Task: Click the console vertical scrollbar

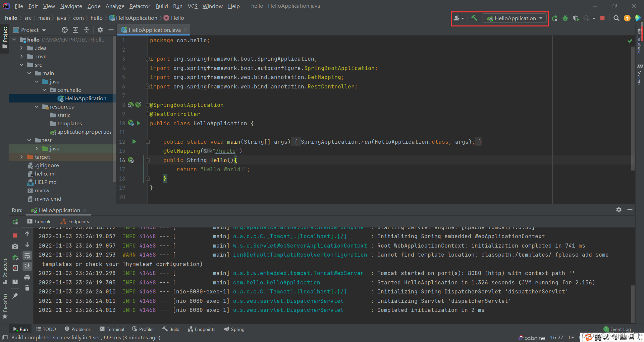Action: coord(633,303)
